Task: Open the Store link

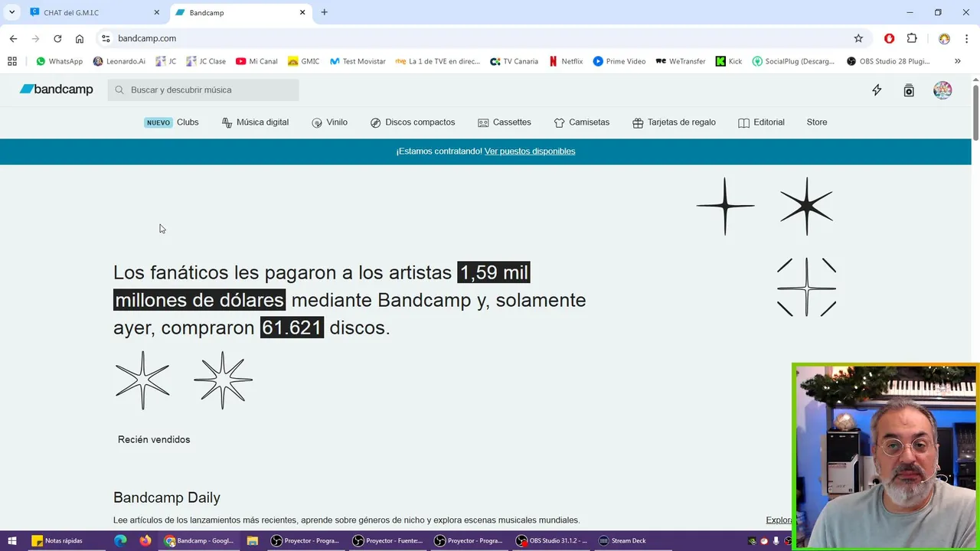Action: (x=817, y=122)
